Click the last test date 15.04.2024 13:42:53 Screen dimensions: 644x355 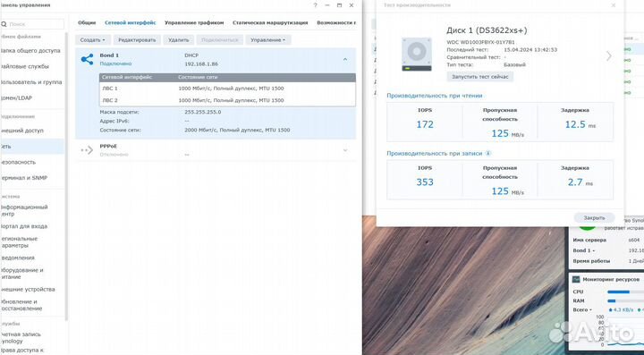(x=530, y=50)
